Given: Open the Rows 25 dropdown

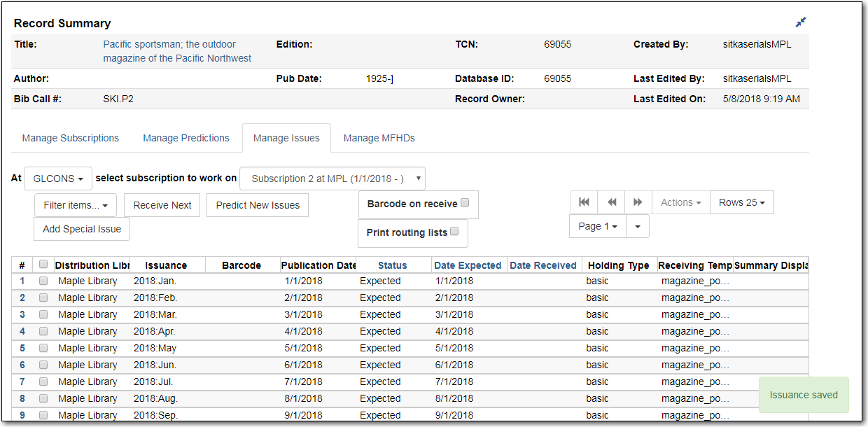Looking at the screenshot, I should pos(741,202).
